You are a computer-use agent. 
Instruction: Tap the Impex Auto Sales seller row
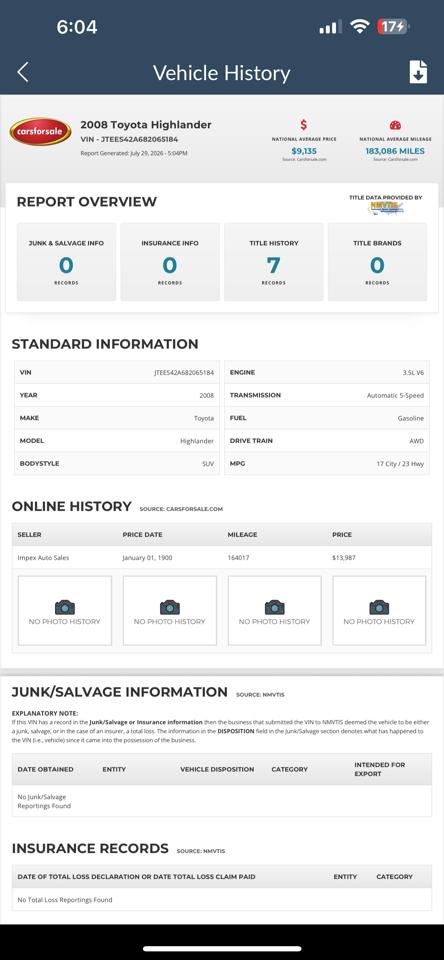tap(222, 558)
